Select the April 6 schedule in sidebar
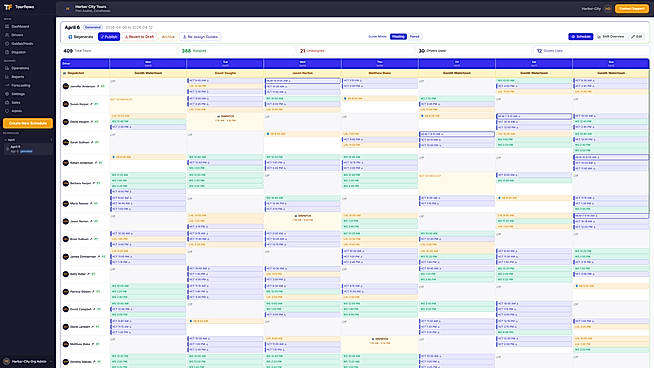This screenshot has width=654, height=368. point(28,149)
